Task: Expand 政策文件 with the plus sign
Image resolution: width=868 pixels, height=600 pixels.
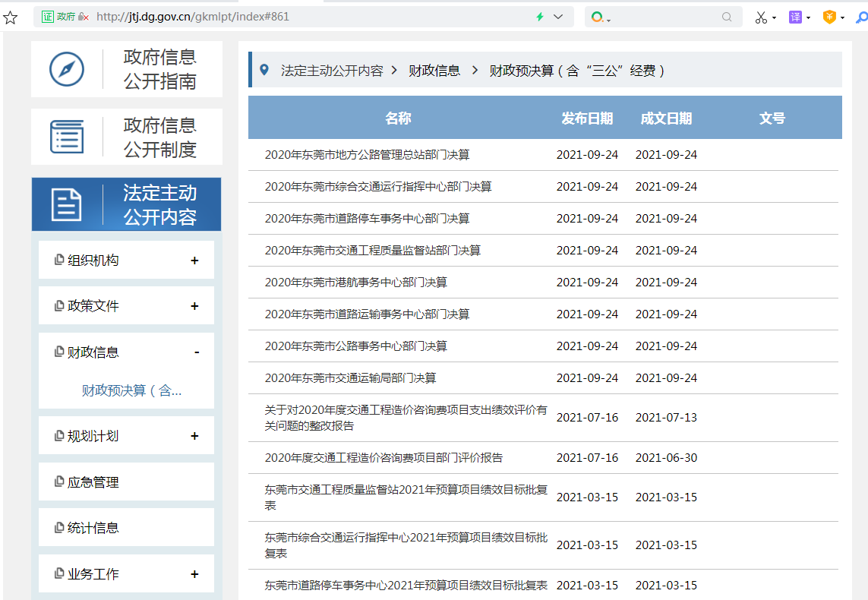Action: click(194, 306)
